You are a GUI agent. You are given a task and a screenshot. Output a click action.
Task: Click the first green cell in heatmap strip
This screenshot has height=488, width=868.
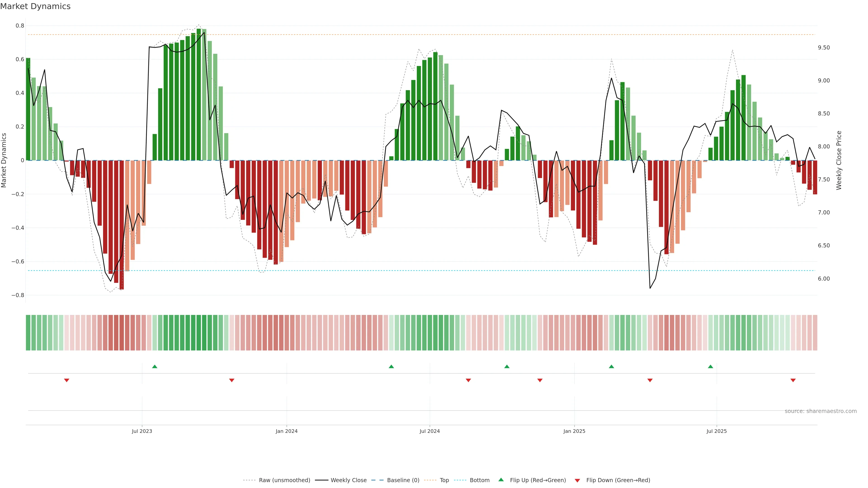[x=28, y=332]
